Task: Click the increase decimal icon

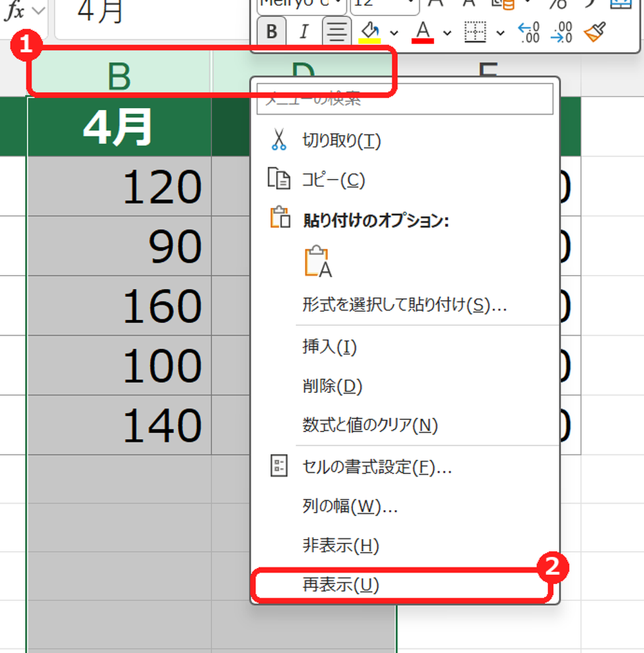Action: (529, 32)
